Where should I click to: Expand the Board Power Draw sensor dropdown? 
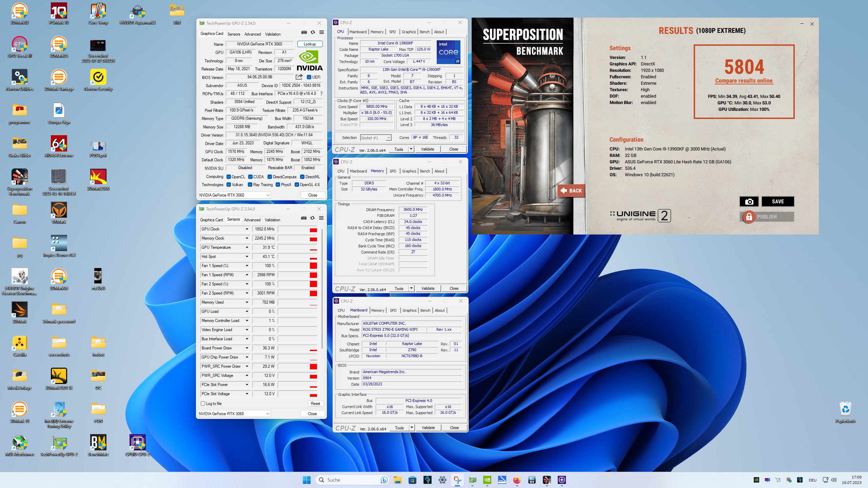247,348
